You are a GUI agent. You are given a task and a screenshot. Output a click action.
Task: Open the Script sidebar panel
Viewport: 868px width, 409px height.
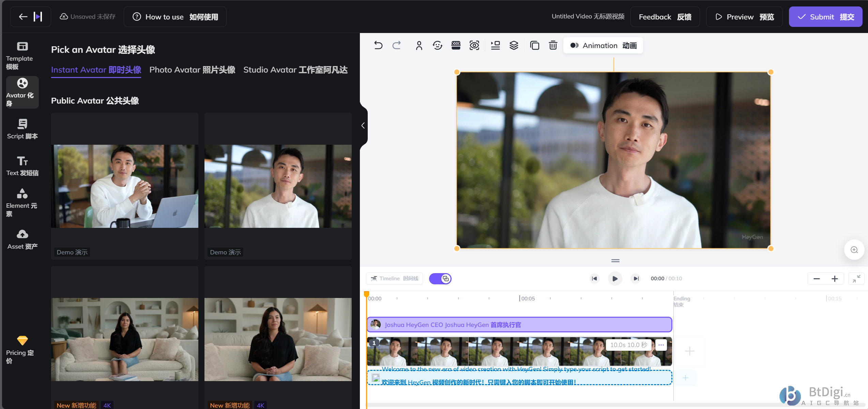[x=22, y=129]
